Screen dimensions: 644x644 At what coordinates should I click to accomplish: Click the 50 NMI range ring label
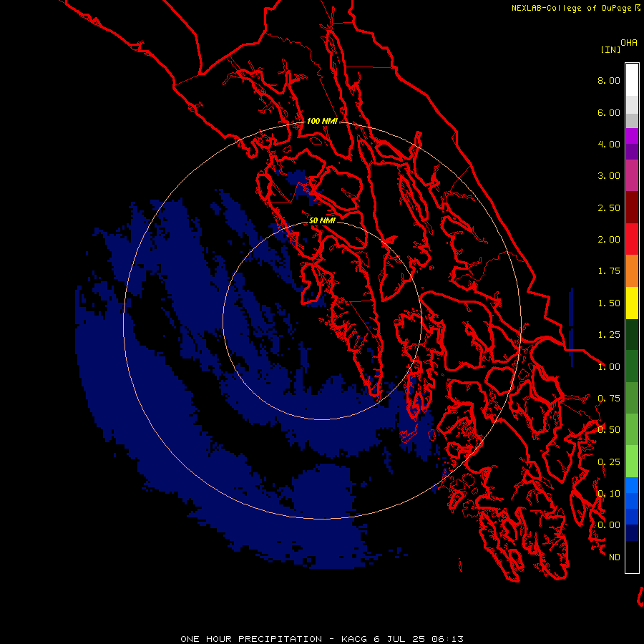click(322, 220)
